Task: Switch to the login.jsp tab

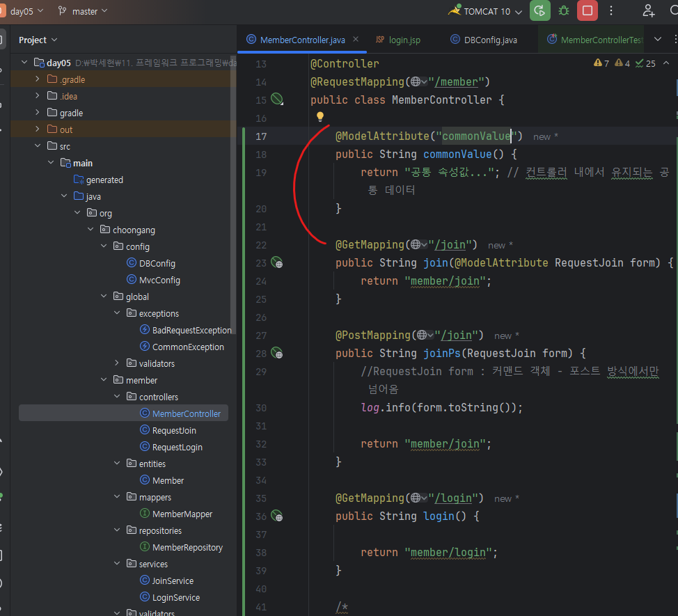Action: 398,40
